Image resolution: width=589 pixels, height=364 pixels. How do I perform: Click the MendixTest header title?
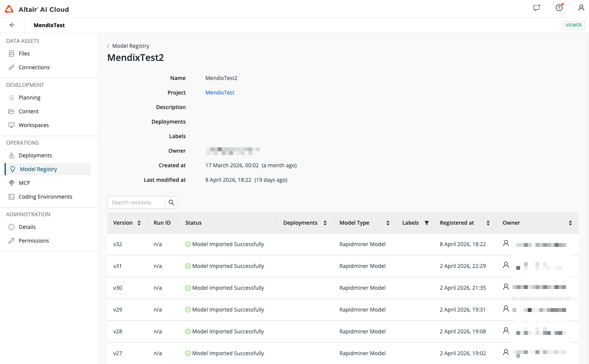(49, 25)
